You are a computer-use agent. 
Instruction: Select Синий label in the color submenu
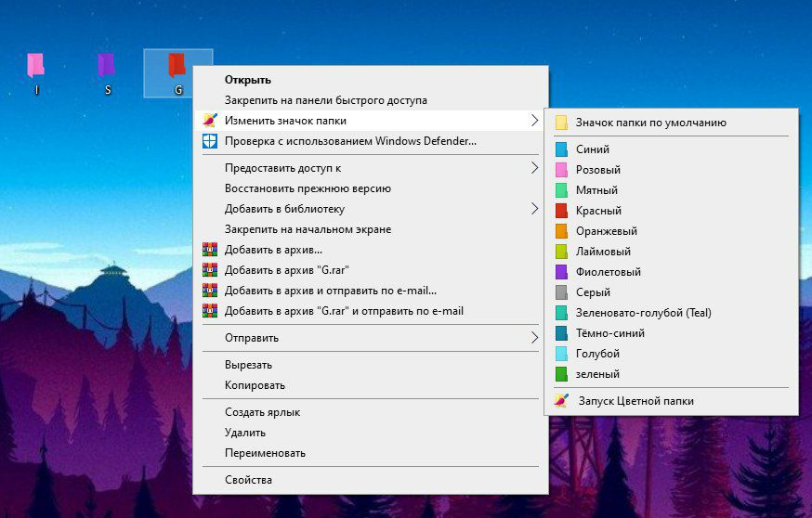click(x=593, y=149)
